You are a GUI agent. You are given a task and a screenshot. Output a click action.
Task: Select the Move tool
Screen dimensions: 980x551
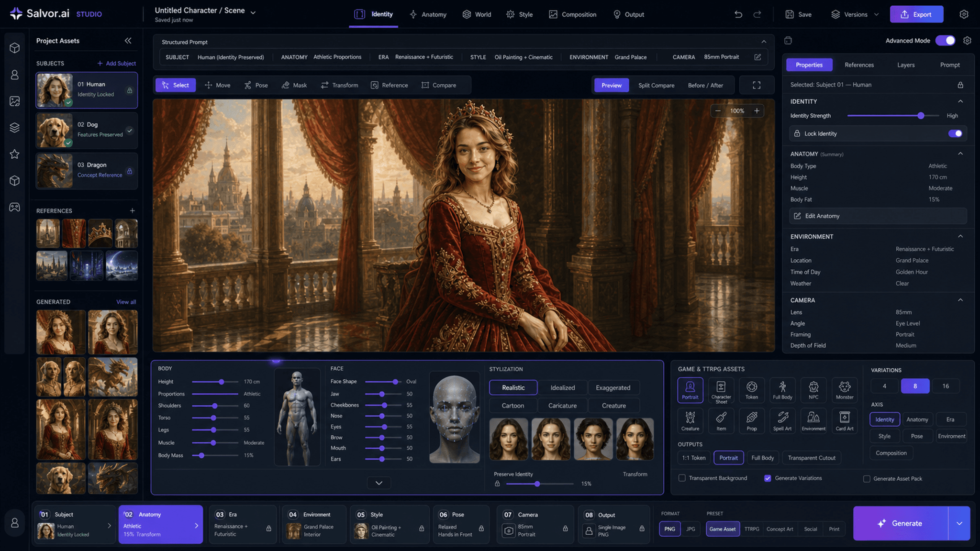click(218, 85)
